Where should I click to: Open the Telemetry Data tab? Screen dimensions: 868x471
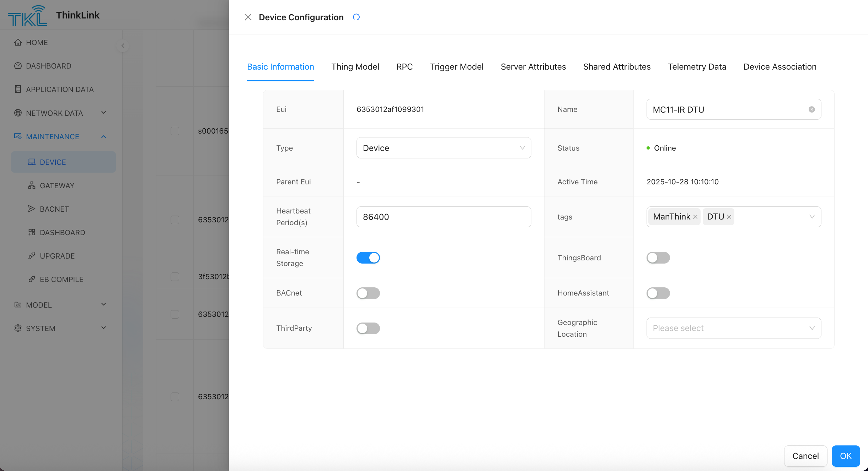coord(697,67)
